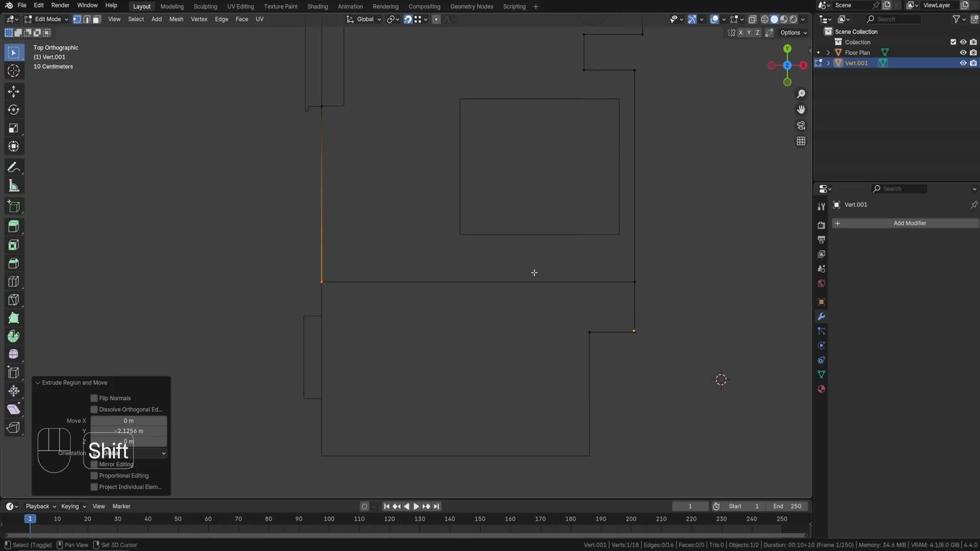Open the Mesh menu in header
The width and height of the screenshot is (980, 551).
[x=176, y=19]
